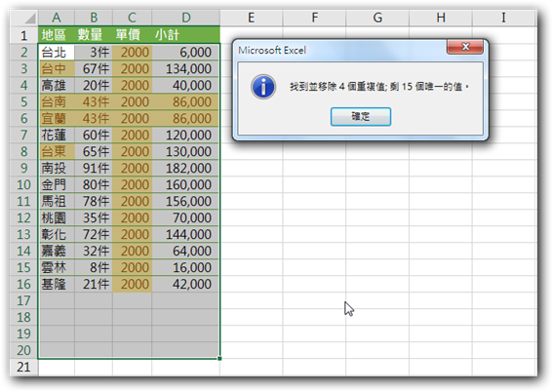Click the subtotal cell 156,000
Screen dimensions: 553x392
pos(186,201)
